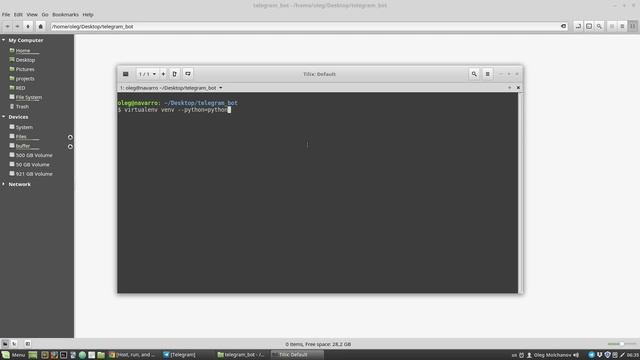Image resolution: width=640 pixels, height=360 pixels.
Task: Click the Tilix terminal scrollbar
Action: tap(520, 192)
